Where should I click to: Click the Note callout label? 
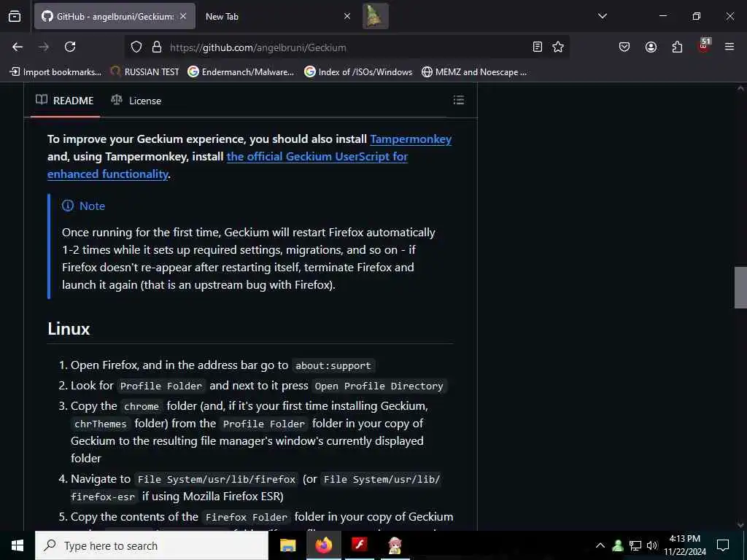[x=83, y=206]
